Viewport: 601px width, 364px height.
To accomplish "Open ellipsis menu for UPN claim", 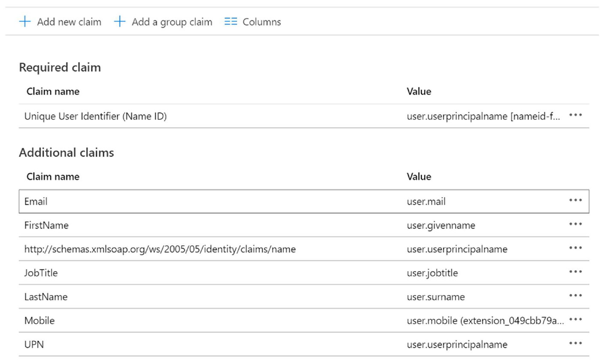I will coord(575,343).
